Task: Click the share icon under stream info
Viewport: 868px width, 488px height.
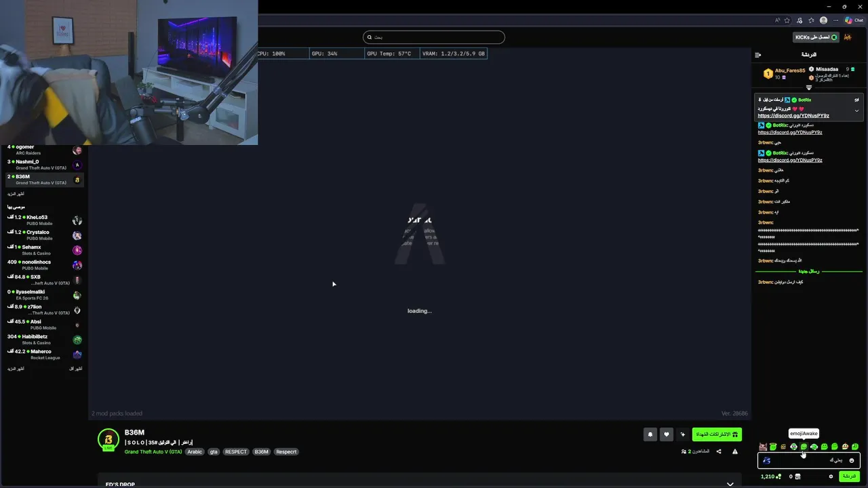Action: click(x=719, y=451)
